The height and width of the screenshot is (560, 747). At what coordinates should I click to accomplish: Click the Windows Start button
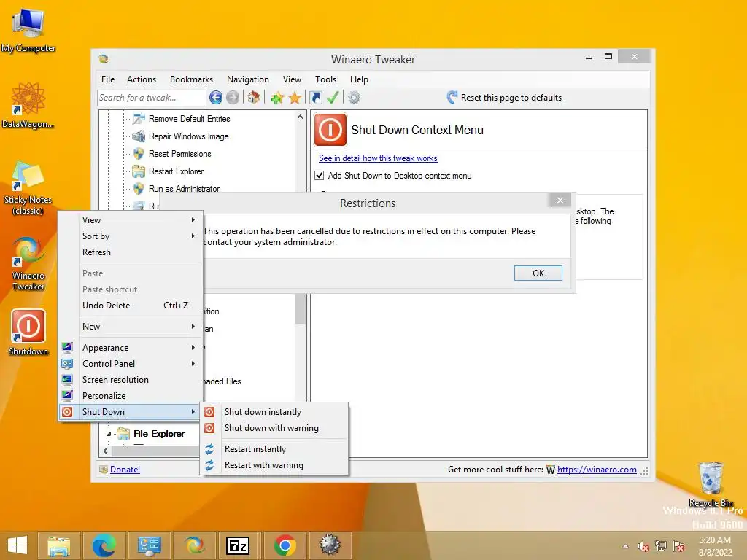18,545
